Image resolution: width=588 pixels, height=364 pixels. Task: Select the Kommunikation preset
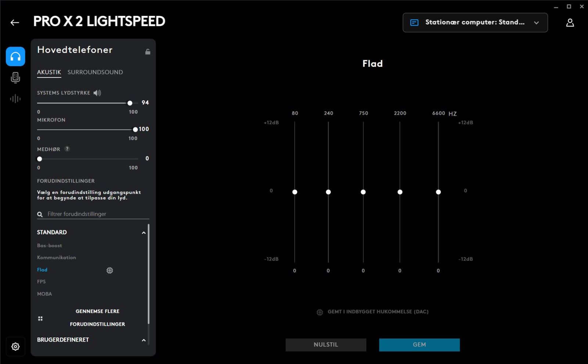(x=57, y=257)
